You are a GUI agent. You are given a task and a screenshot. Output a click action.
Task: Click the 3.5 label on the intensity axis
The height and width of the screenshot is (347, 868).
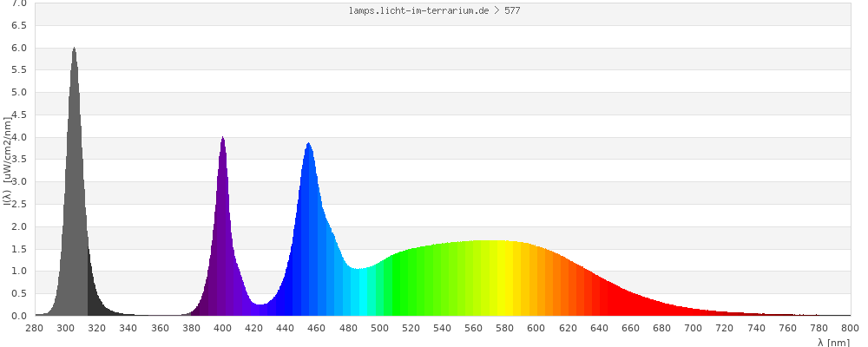[17, 160]
